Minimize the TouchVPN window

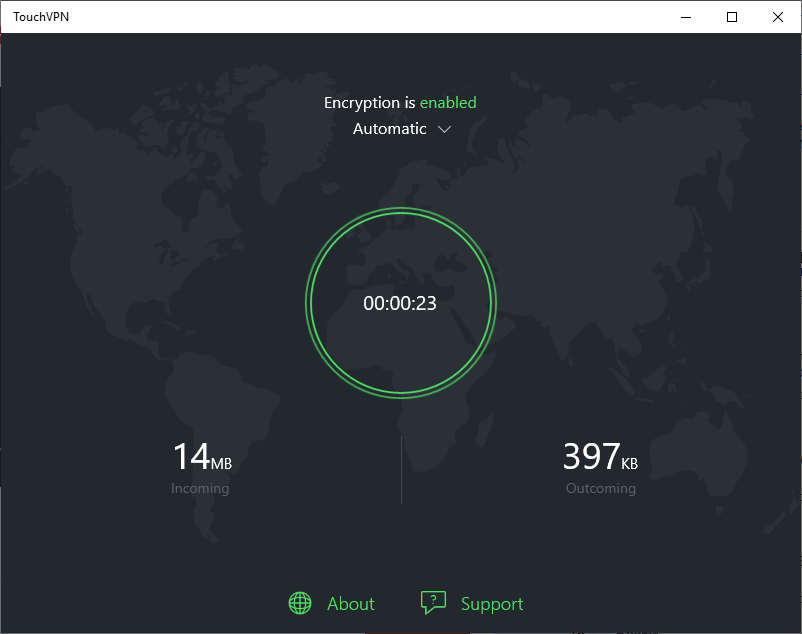(x=686, y=17)
